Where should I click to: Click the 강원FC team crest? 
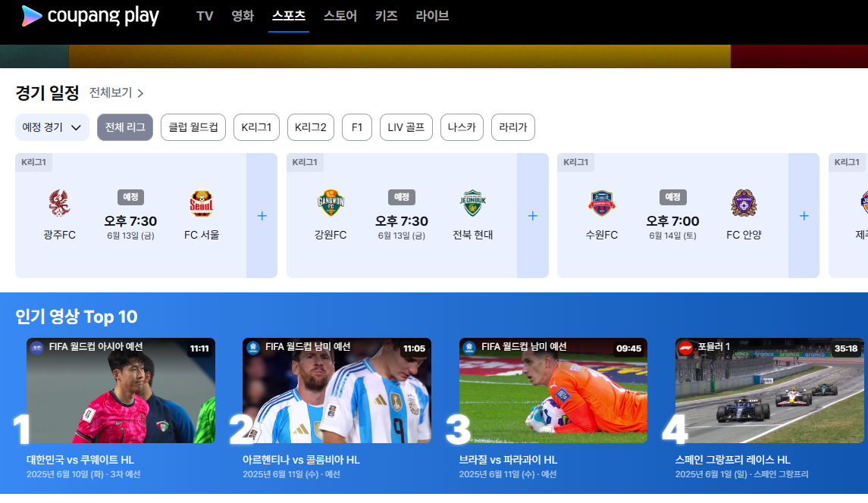(331, 203)
